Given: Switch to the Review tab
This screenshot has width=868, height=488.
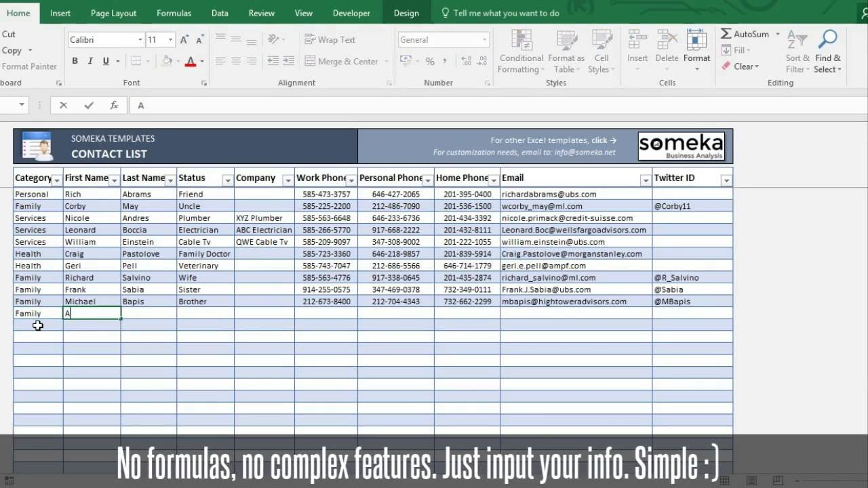Looking at the screenshot, I should pos(262,13).
